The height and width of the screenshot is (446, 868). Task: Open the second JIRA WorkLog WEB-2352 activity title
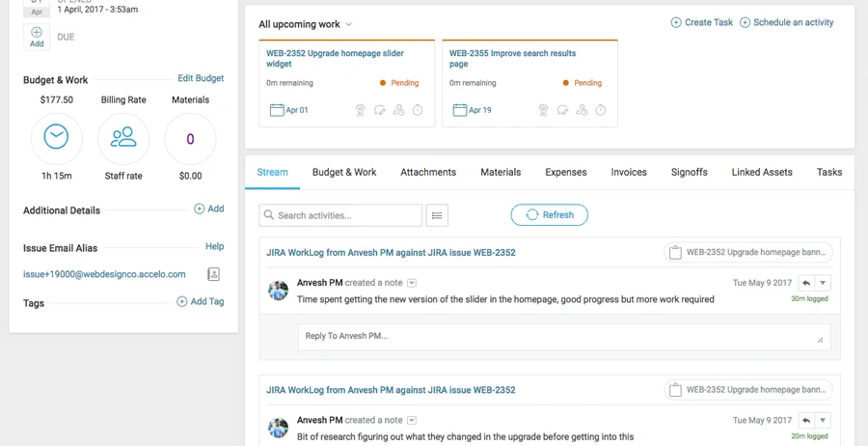(391, 390)
